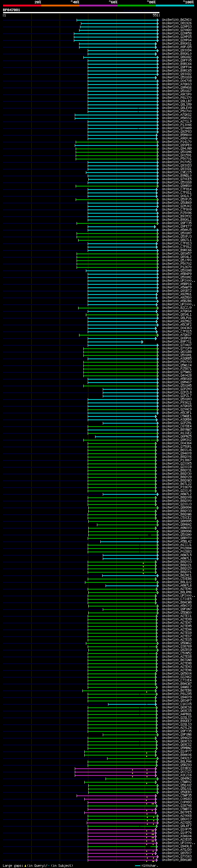Select UniRef100_P50700 label
Image resolution: width=197 pixels, height=868 pixels.
[x=177, y=111]
